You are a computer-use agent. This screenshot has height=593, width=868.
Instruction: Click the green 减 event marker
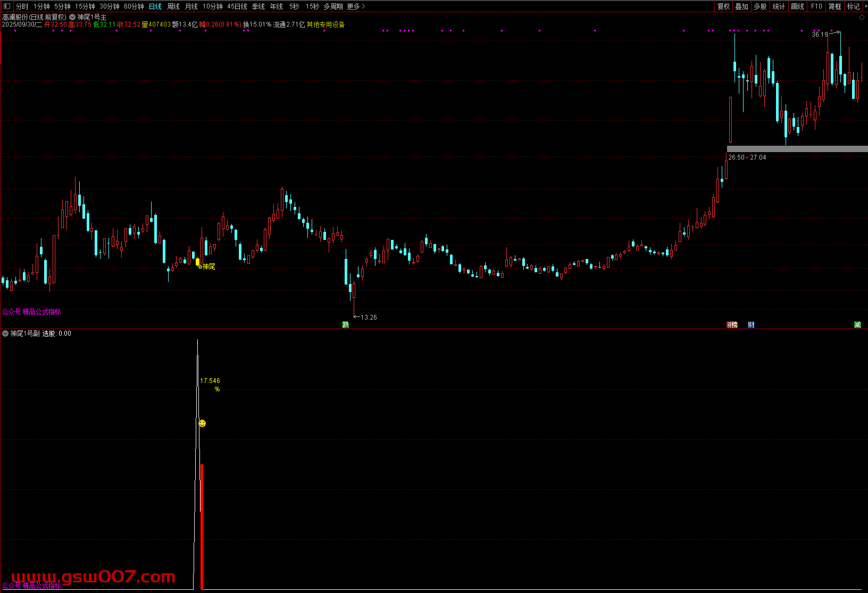click(857, 324)
